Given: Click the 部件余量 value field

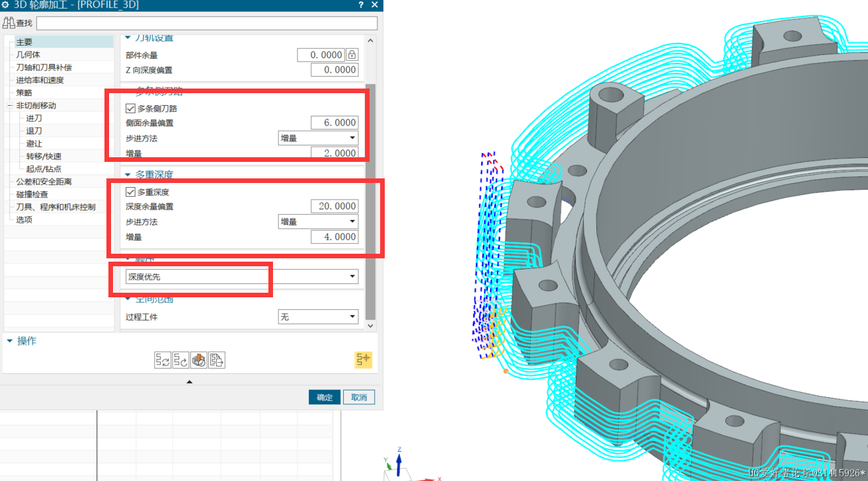Looking at the screenshot, I should tap(321, 55).
